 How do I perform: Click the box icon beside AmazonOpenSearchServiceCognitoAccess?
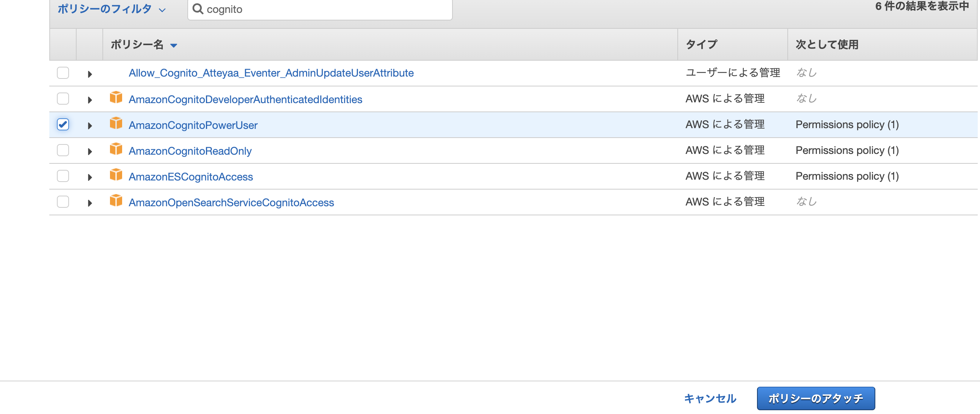coord(116,201)
